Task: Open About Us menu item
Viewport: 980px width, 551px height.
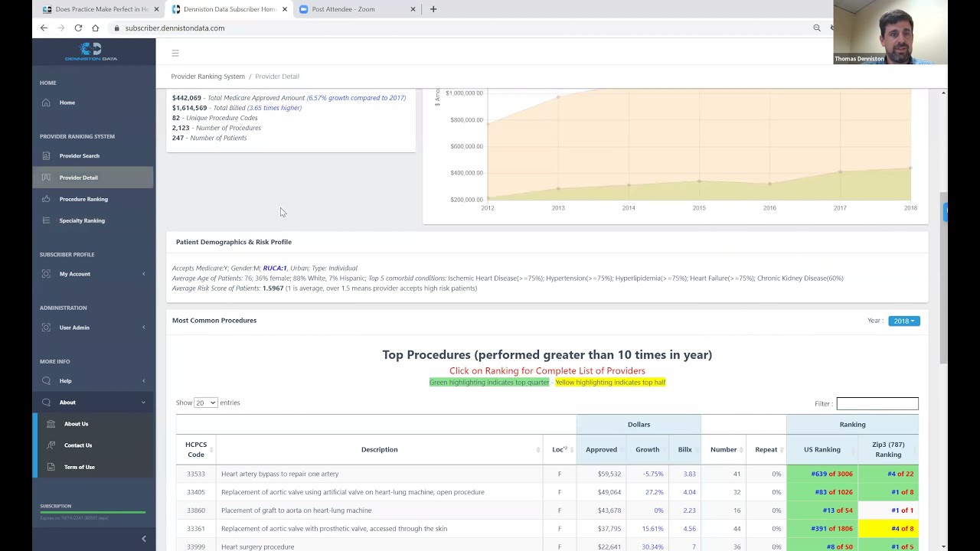Action: (x=76, y=424)
